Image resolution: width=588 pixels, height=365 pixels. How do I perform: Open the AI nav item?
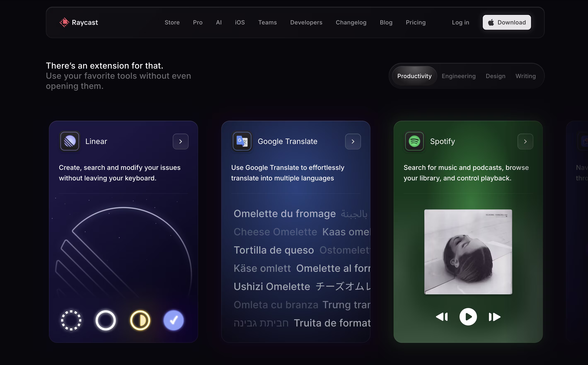pyautogui.click(x=219, y=22)
